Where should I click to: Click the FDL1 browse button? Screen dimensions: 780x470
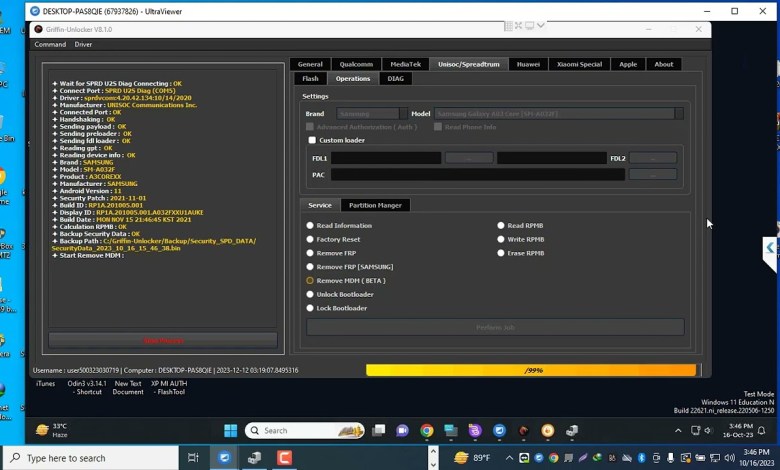click(x=469, y=158)
